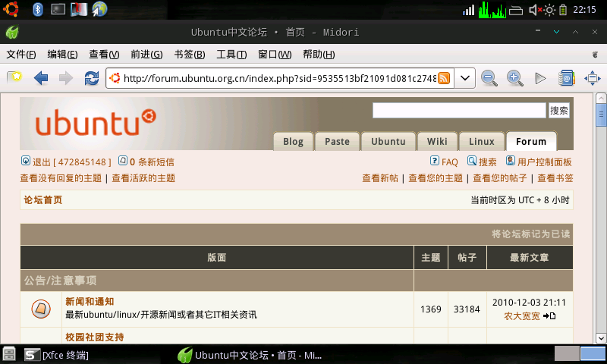Open the 书签(B) menu
The height and width of the screenshot is (364, 607).
[190, 55]
